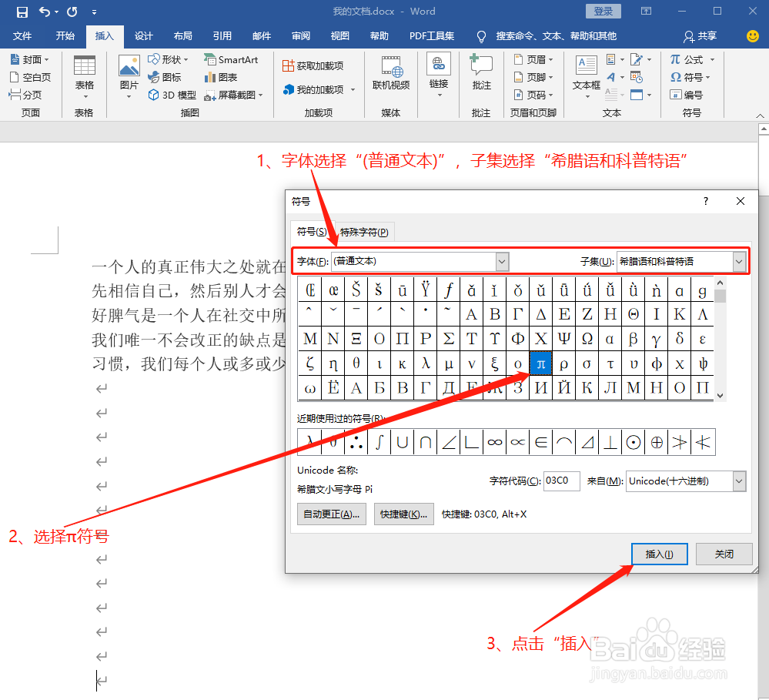Select the π symbol in the grid
This screenshot has height=700, width=769.
pyautogui.click(x=541, y=364)
